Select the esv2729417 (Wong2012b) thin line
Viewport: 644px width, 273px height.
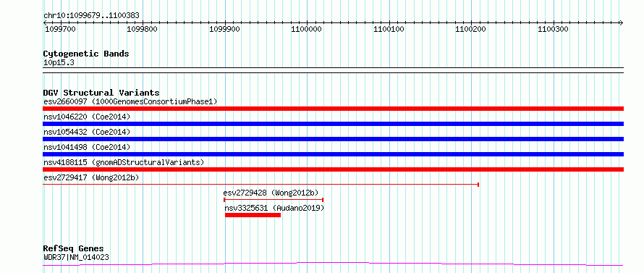click(x=260, y=185)
